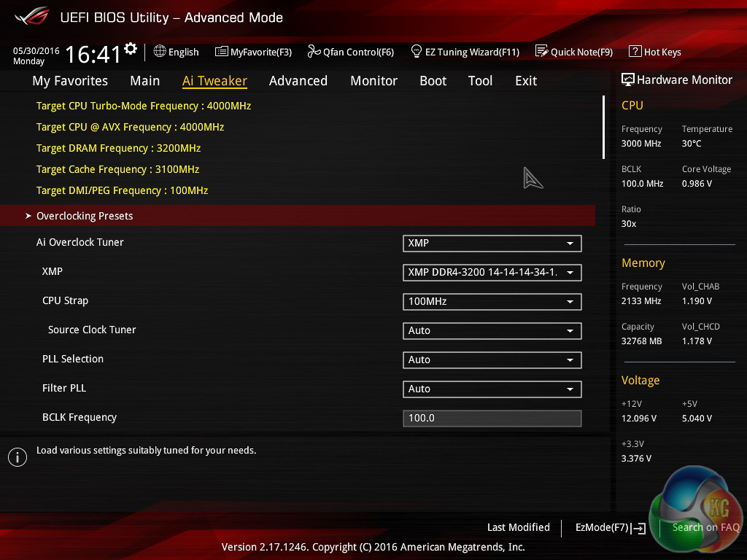Click Target CPU @ AVX Frequency text
747x560 pixels.
(130, 127)
